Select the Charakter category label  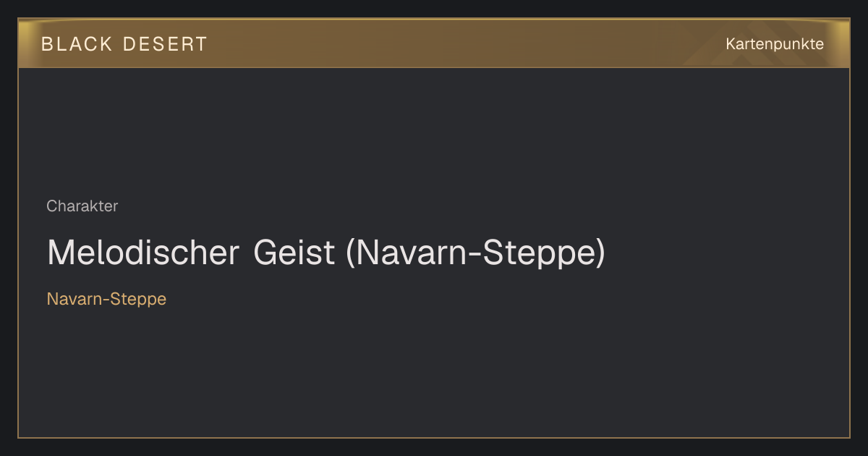82,206
